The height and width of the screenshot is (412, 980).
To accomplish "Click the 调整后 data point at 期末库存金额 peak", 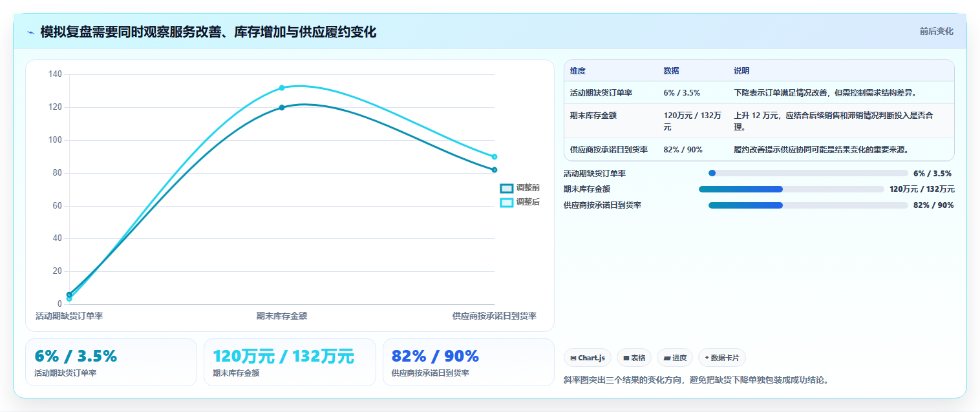I will [x=282, y=88].
